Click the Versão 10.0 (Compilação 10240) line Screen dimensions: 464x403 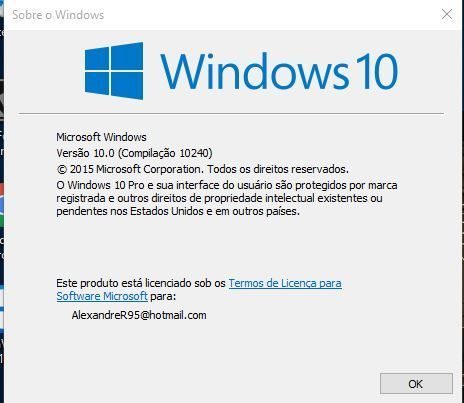(x=134, y=153)
